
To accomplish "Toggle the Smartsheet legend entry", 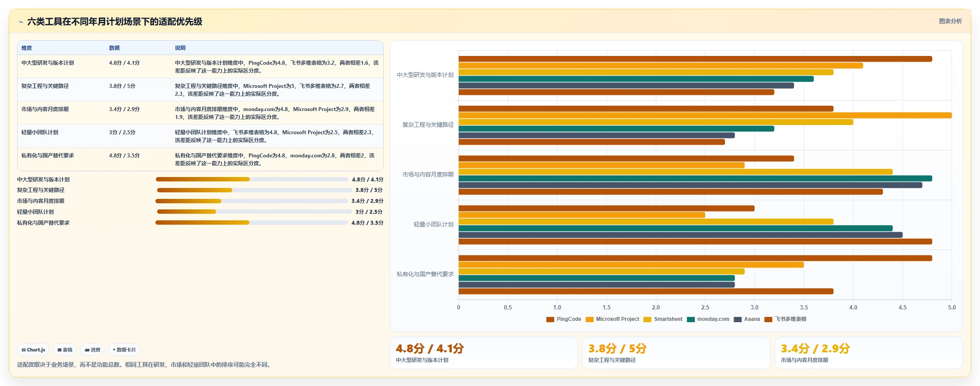I will [663, 319].
